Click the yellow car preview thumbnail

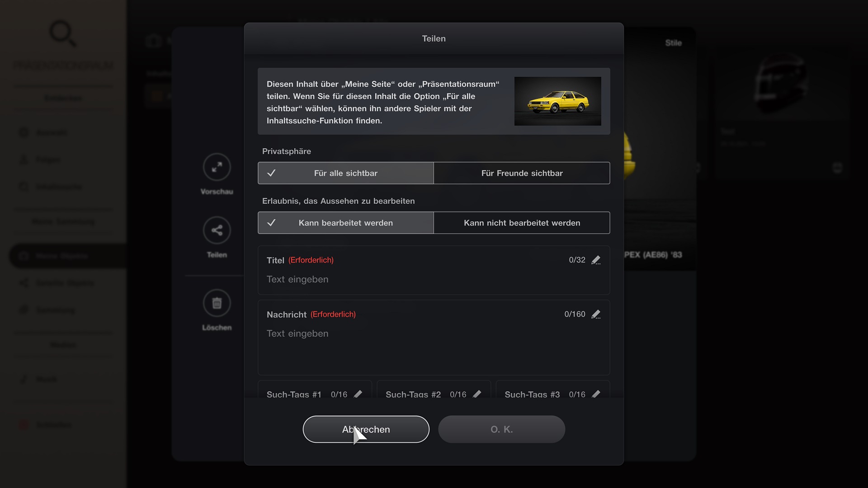click(557, 101)
